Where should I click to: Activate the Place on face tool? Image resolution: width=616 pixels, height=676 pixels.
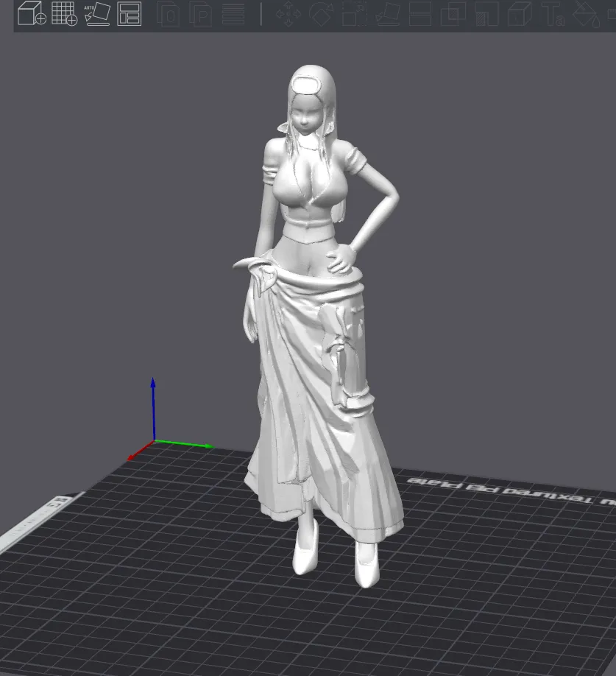386,15
